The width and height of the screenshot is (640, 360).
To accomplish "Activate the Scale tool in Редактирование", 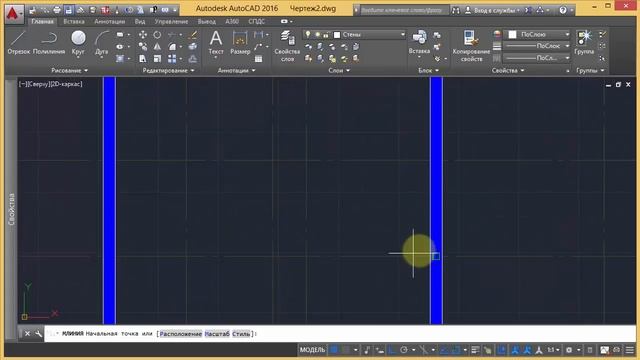I will pos(157,59).
